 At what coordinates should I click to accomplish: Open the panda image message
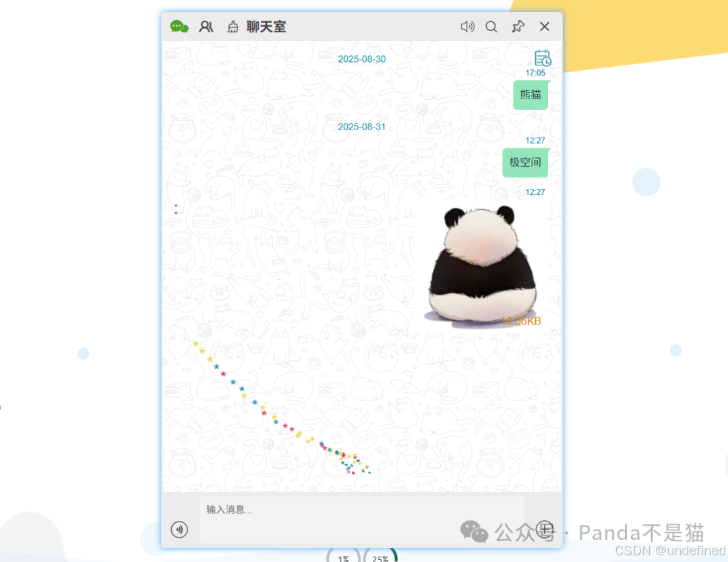[483, 266]
